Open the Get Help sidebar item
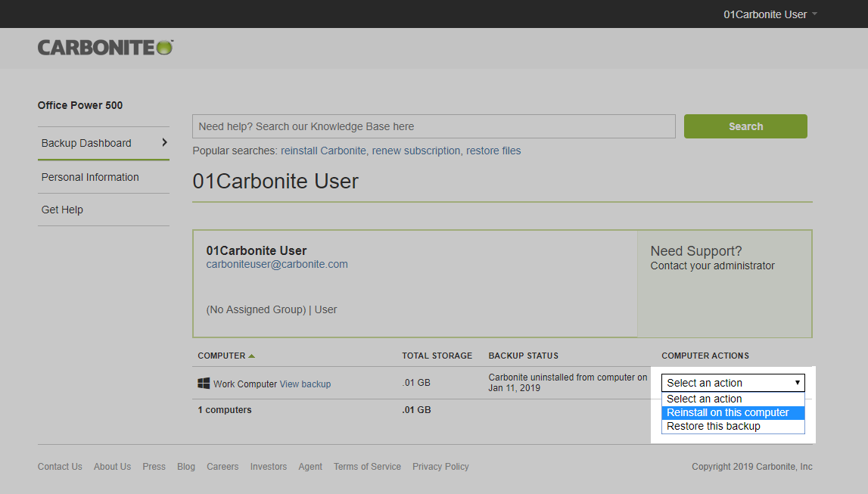868x494 pixels. pos(62,210)
